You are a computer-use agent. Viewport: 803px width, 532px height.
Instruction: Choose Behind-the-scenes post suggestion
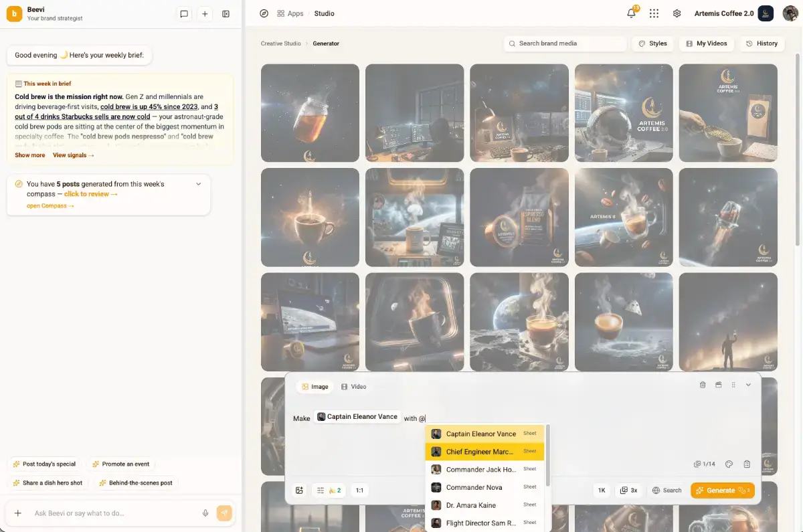136,482
